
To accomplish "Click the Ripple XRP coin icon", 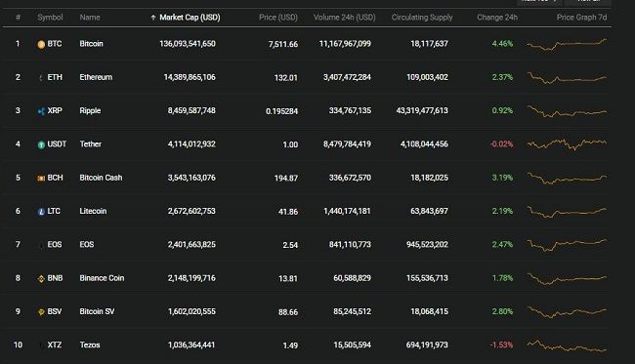I will pyautogui.click(x=41, y=111).
